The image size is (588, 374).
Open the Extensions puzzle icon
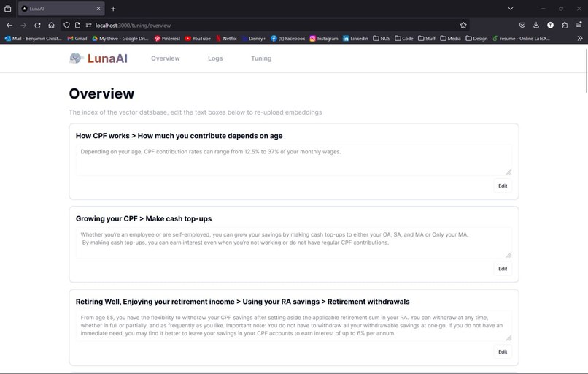[565, 25]
